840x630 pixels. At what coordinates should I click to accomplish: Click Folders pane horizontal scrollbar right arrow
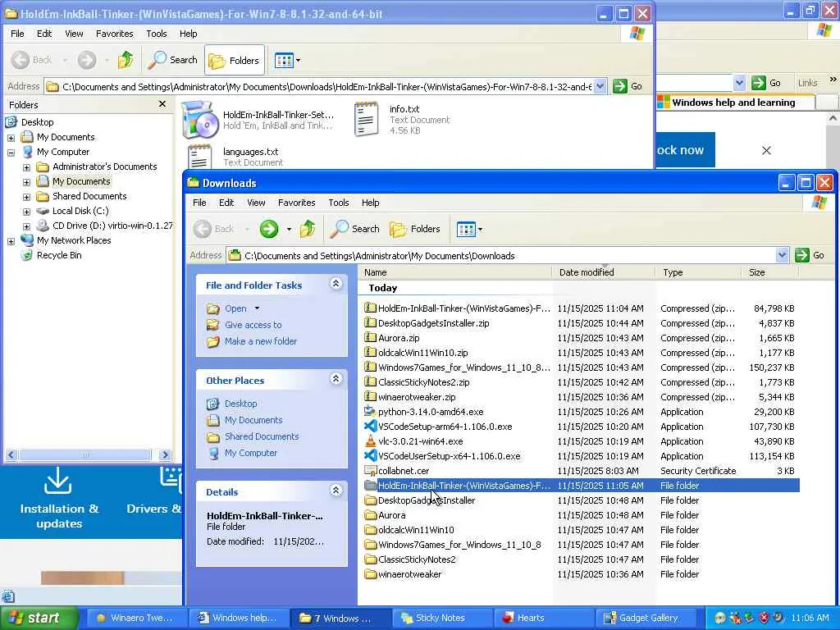click(x=166, y=454)
